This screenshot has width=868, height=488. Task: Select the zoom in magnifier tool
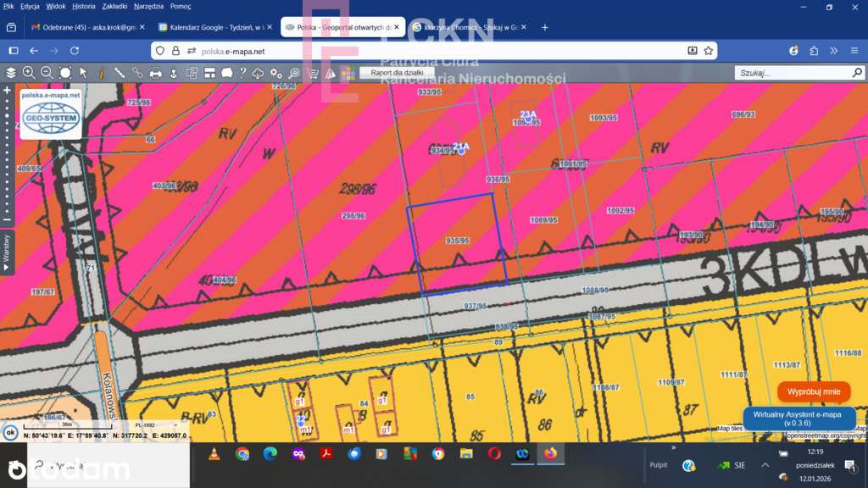(29, 73)
